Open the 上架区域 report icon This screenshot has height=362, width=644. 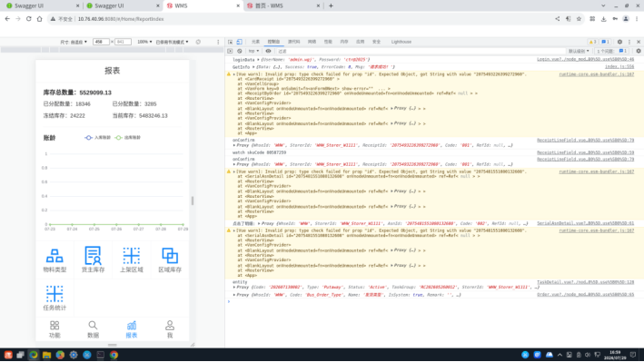[132, 260]
